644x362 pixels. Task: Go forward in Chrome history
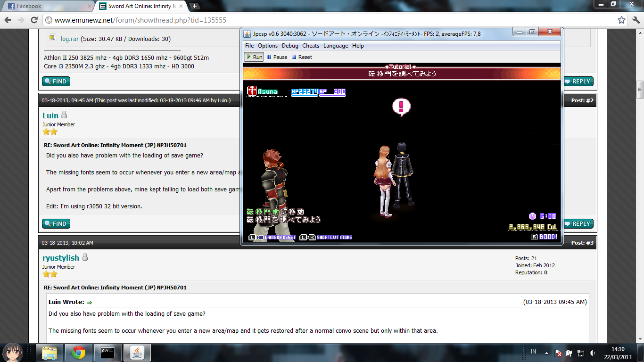tap(21, 20)
